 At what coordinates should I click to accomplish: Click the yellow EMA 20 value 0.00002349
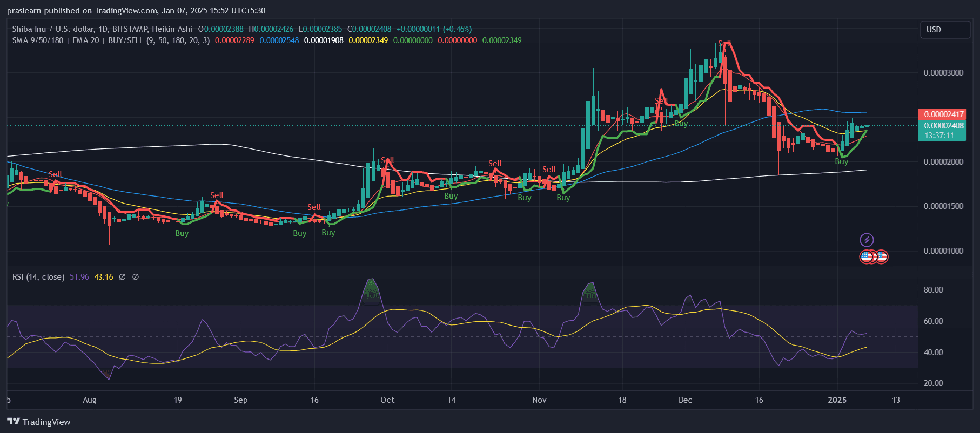368,40
